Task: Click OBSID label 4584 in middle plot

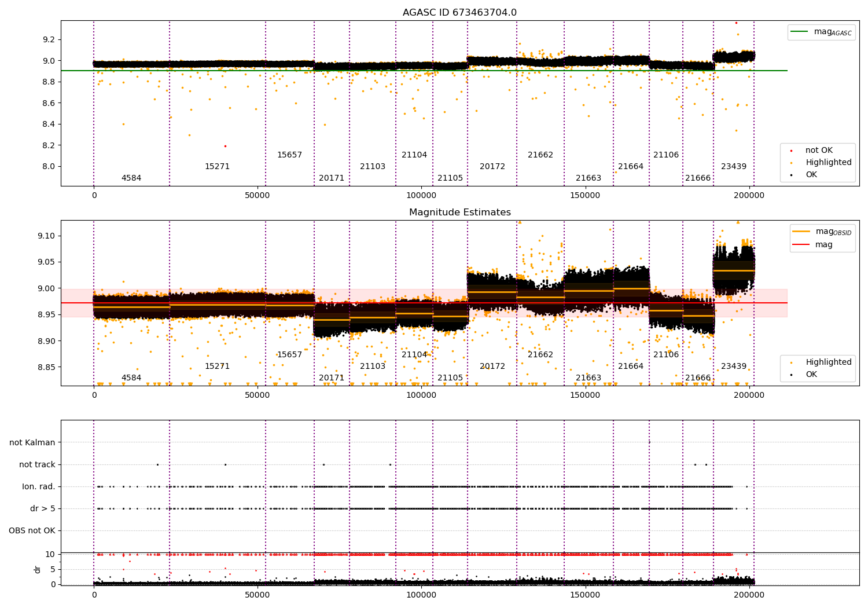Action: (x=131, y=378)
